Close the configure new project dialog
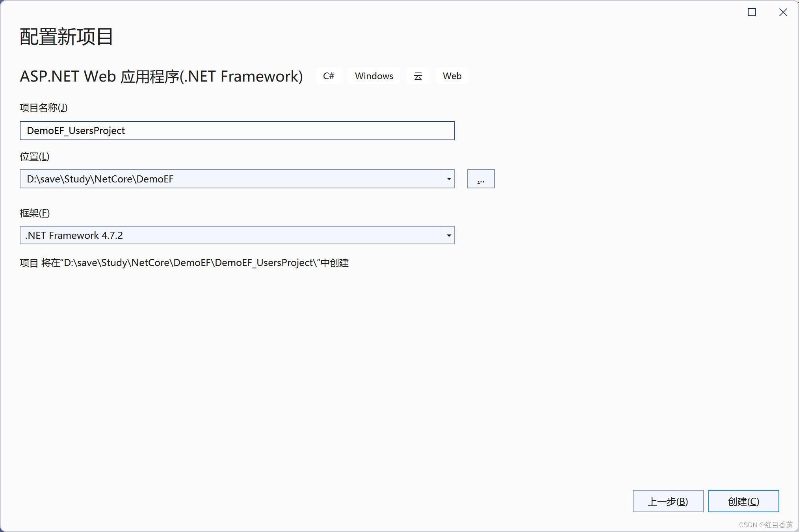This screenshot has height=532, width=799. pos(783,13)
